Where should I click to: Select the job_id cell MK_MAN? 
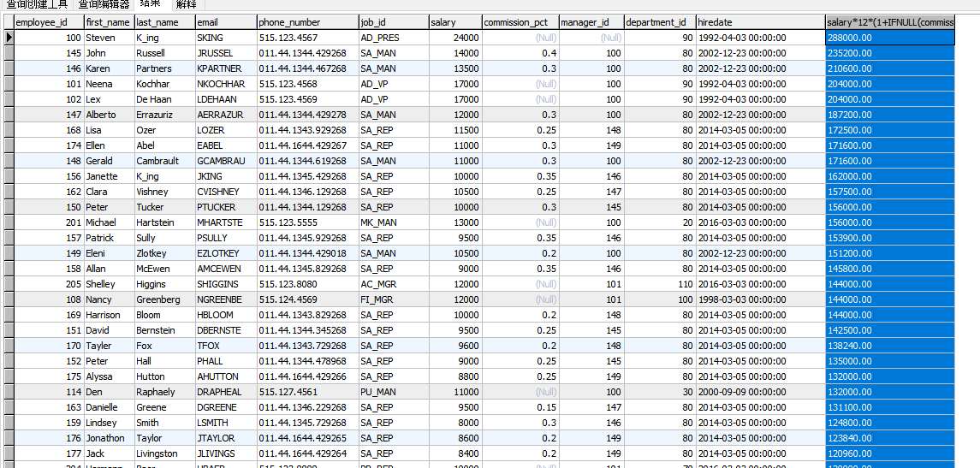tap(393, 222)
